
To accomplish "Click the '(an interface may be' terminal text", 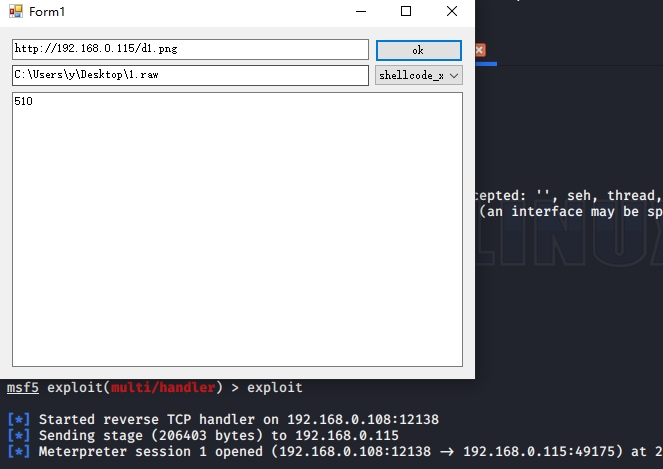I will pyautogui.click(x=559, y=212).
